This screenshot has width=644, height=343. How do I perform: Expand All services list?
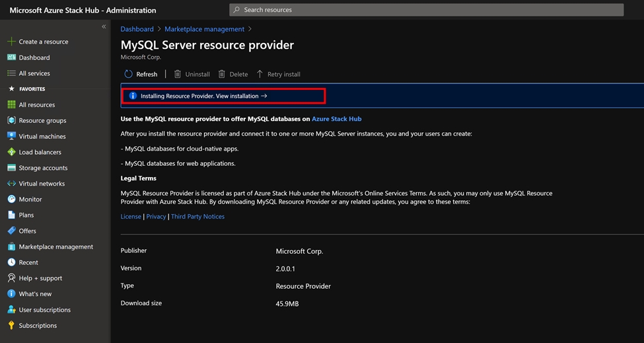point(34,73)
